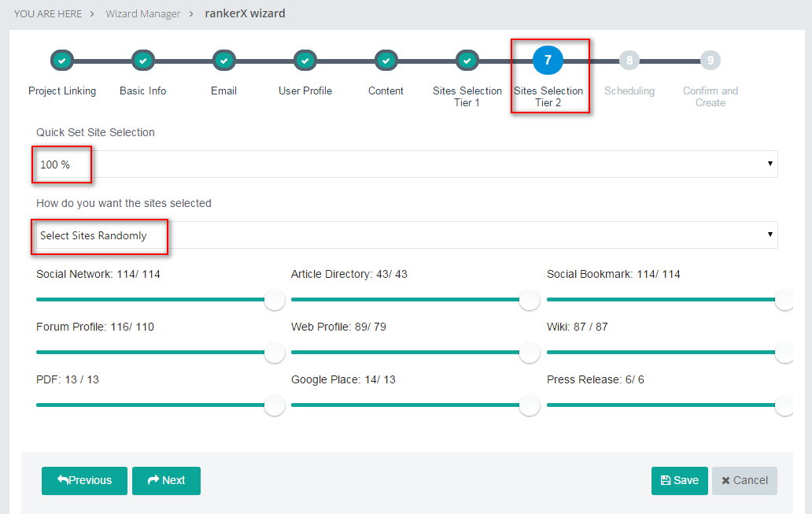Click the Sites Selection Tier 2 label

[548, 96]
